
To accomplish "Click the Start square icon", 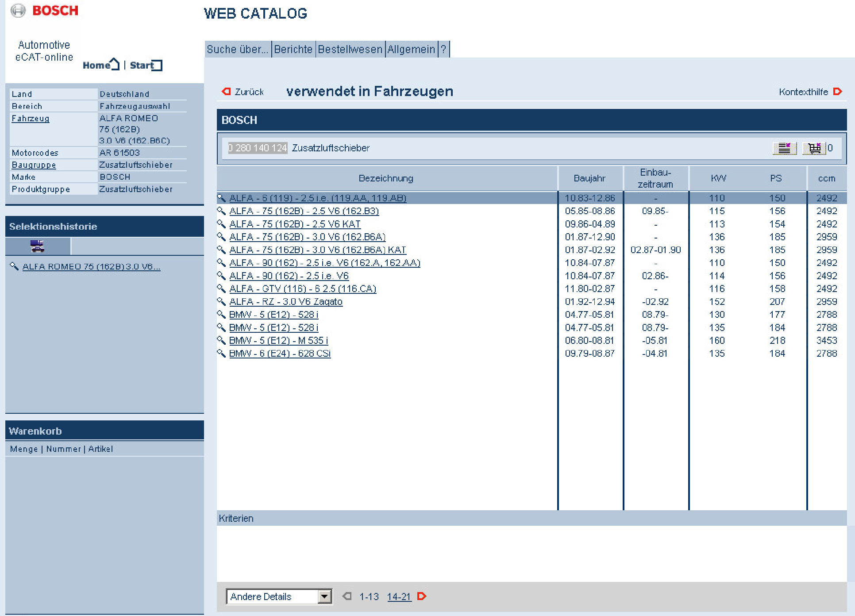I will [157, 65].
